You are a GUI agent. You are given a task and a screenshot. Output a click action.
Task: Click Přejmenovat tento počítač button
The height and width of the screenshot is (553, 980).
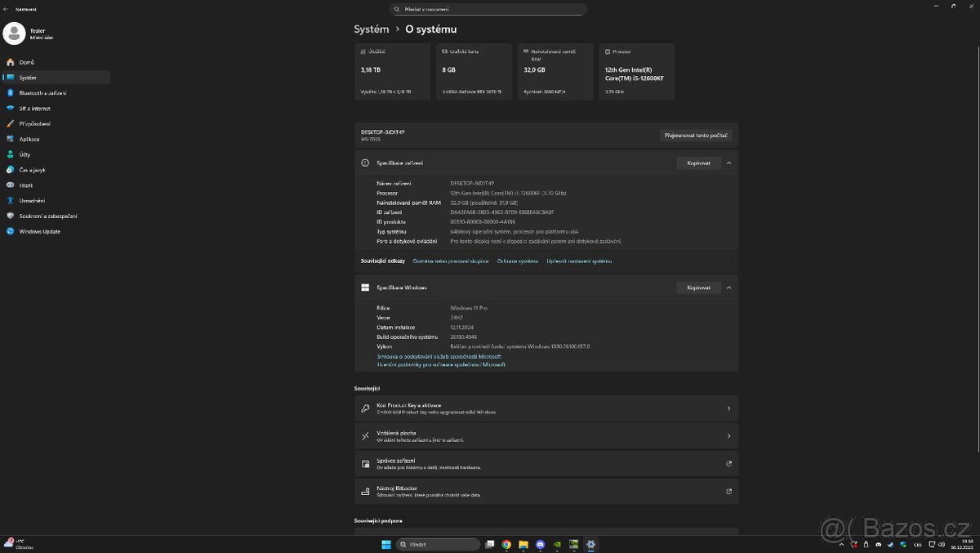(x=696, y=136)
